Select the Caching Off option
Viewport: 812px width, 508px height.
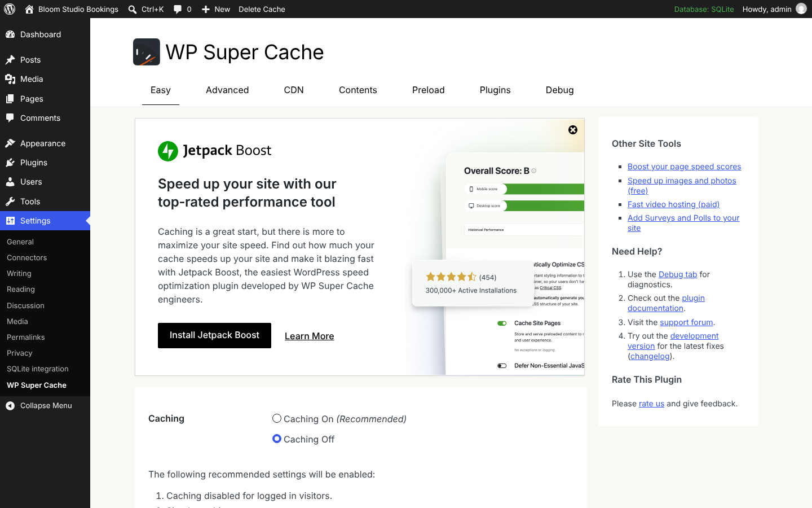(x=276, y=439)
